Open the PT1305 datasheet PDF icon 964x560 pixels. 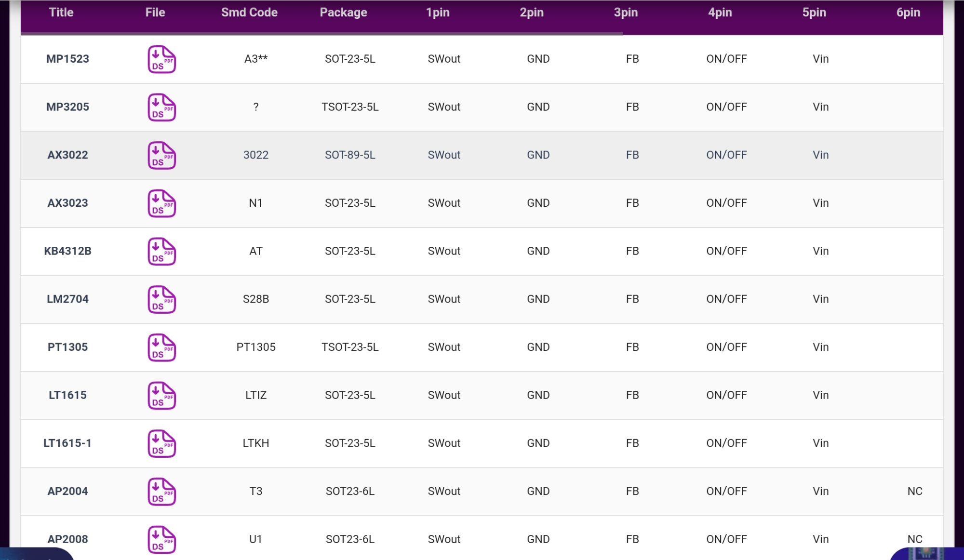pyautogui.click(x=161, y=347)
